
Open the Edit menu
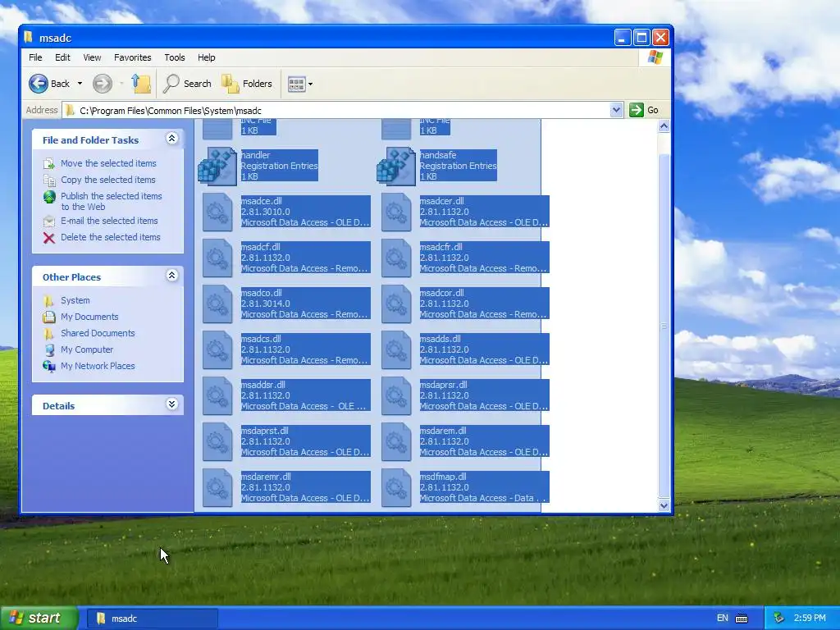point(62,57)
